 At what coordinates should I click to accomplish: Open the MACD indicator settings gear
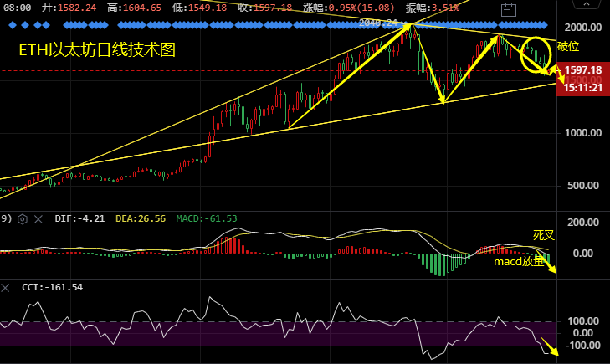[23, 219]
